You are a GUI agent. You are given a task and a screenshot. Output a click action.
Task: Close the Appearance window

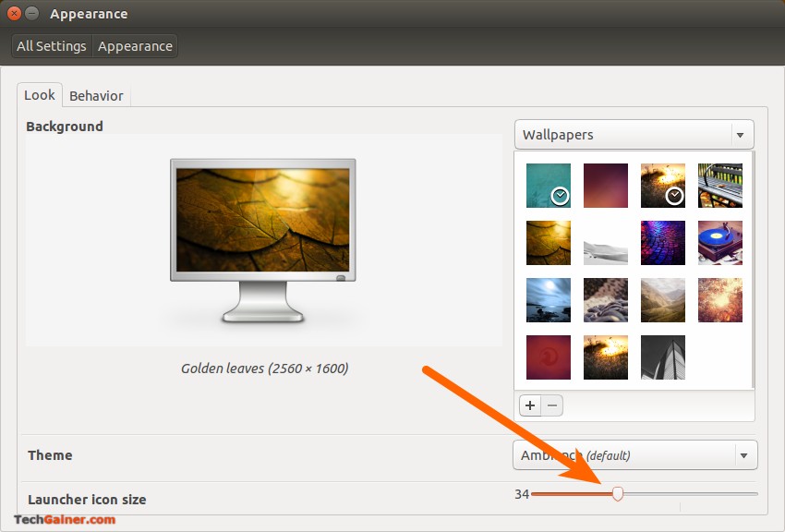14,14
